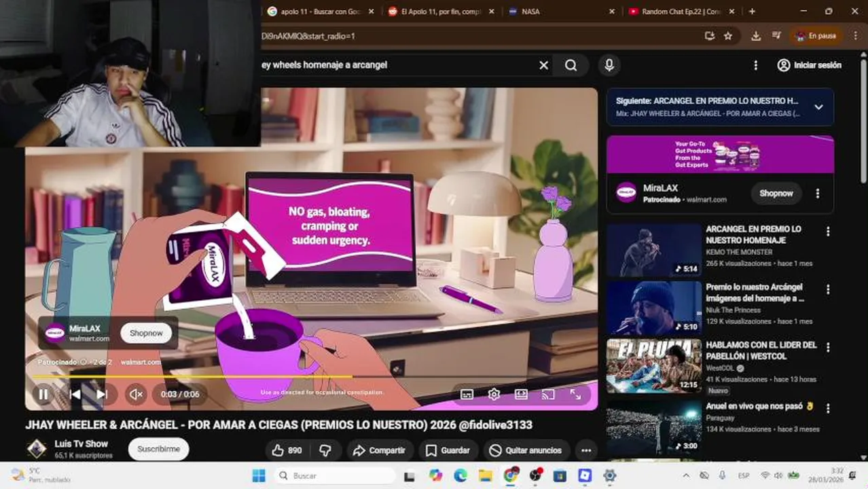Click install/cast icon in address bar
868x489 pixels.
(x=710, y=36)
